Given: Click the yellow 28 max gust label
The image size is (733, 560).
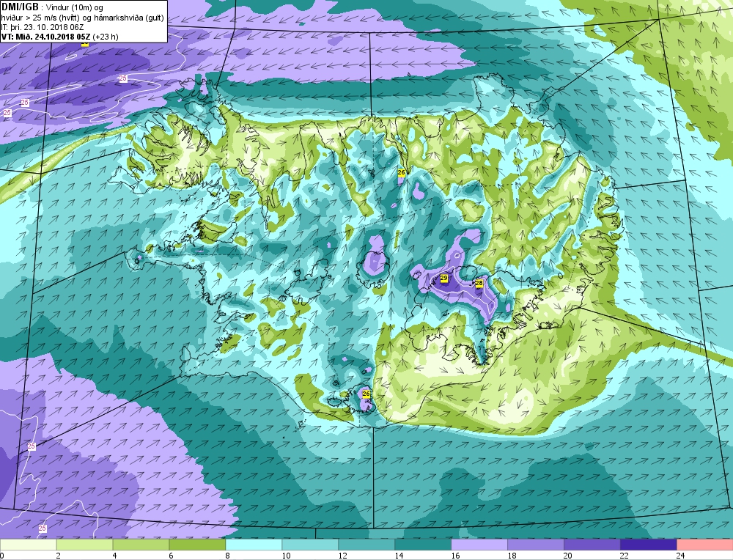Looking at the screenshot, I should pos(479,283).
